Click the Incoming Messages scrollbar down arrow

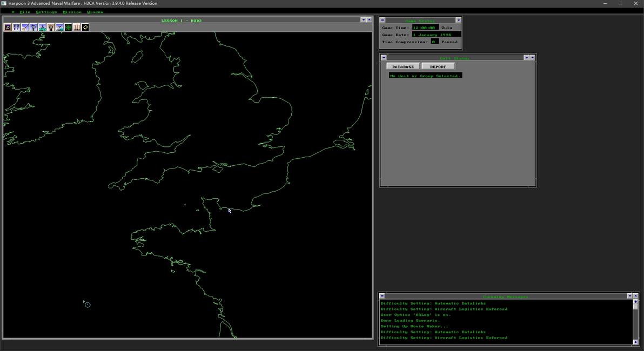(x=635, y=342)
